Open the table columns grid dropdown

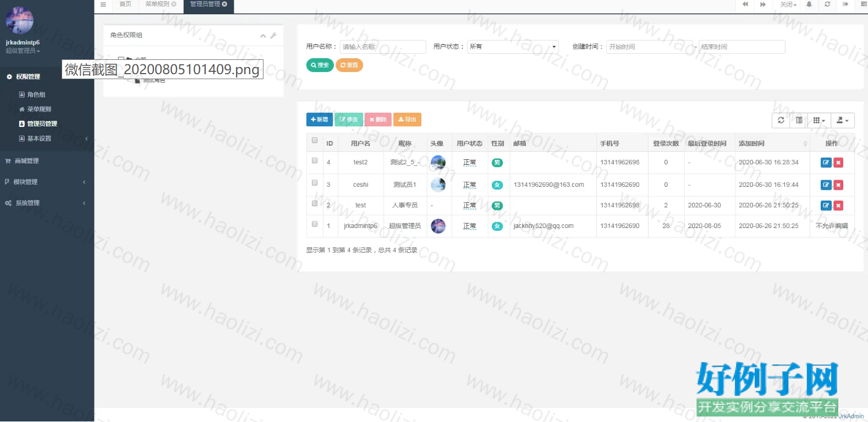coord(819,120)
